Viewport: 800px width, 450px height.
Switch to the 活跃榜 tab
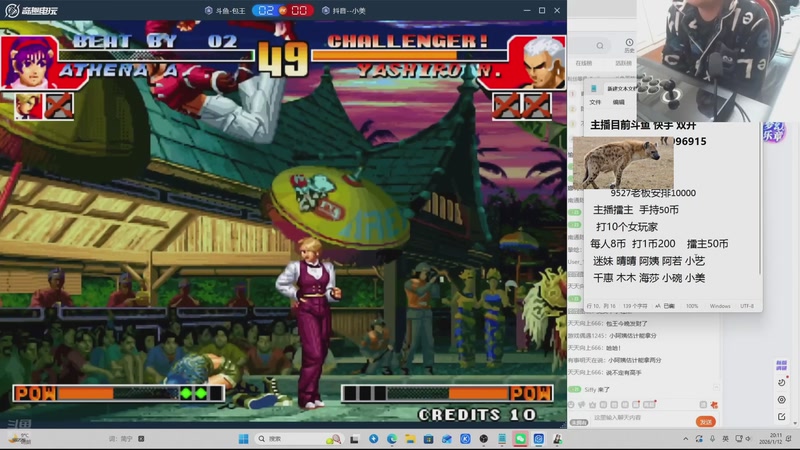623,63
